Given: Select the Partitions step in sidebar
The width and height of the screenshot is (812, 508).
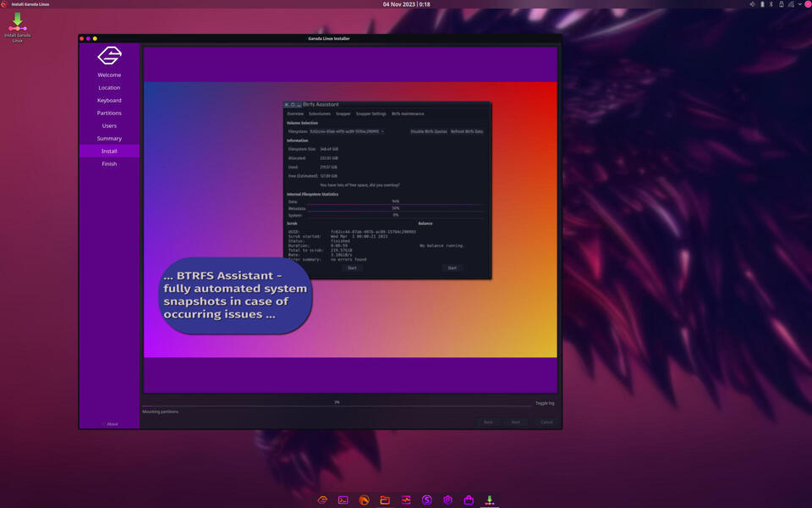Looking at the screenshot, I should click(109, 113).
